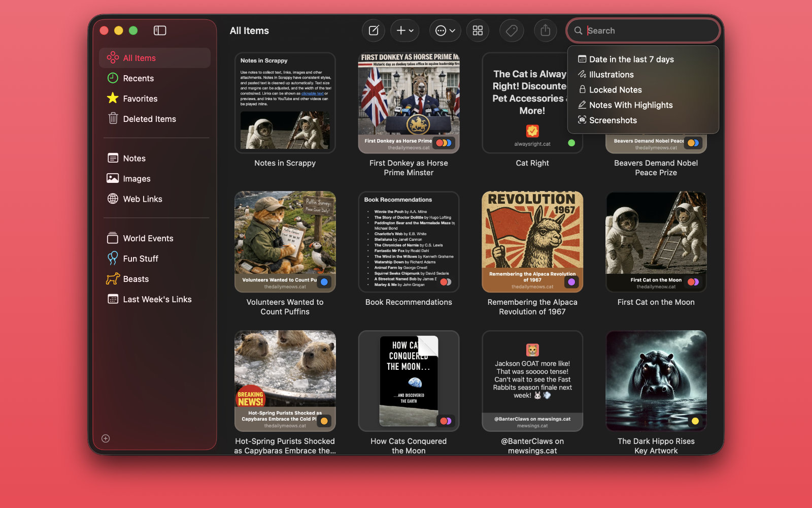Viewport: 812px width, 508px height.
Task: Show Web Links in the sidebar
Action: (x=143, y=199)
